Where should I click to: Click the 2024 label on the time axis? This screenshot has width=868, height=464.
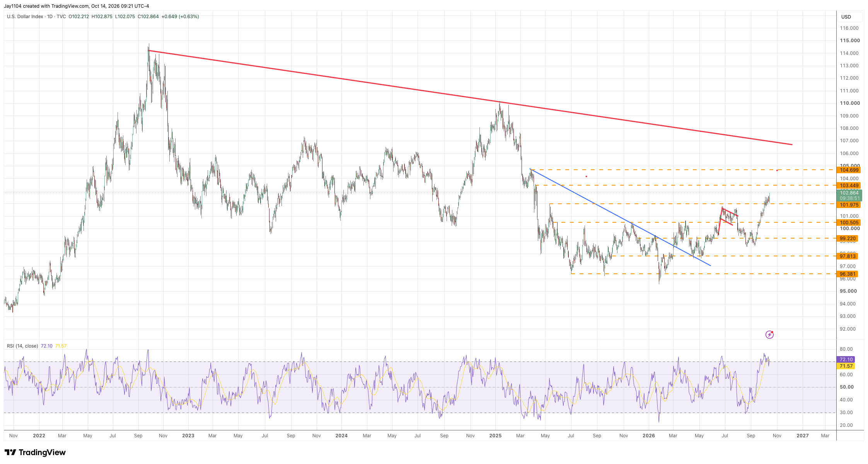click(341, 436)
